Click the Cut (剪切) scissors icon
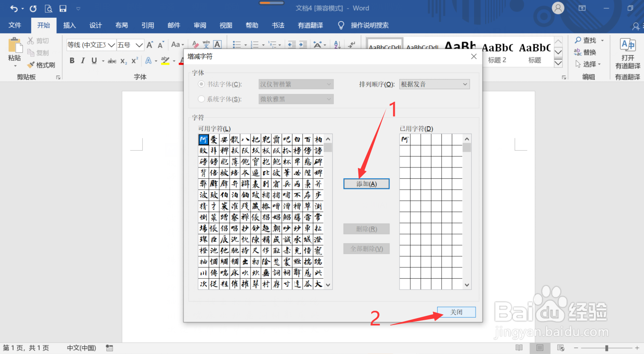 point(30,41)
